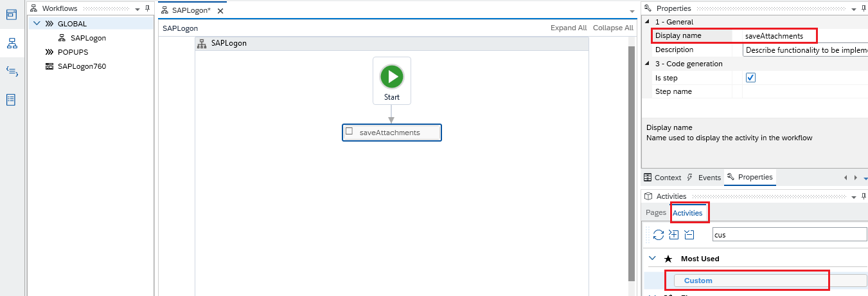Screen dimensions: 868x296
Task: Expand all activity groups icon
Action: point(674,235)
